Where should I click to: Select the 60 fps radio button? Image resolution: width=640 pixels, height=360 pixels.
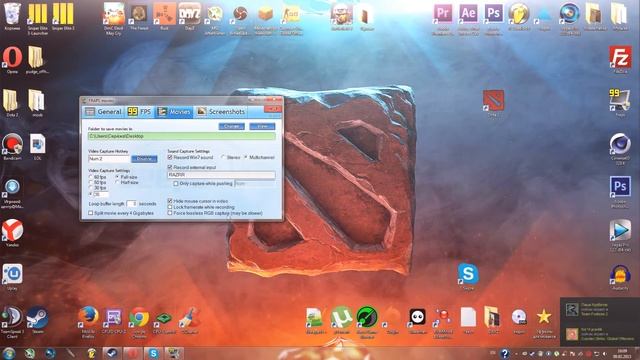click(x=91, y=177)
